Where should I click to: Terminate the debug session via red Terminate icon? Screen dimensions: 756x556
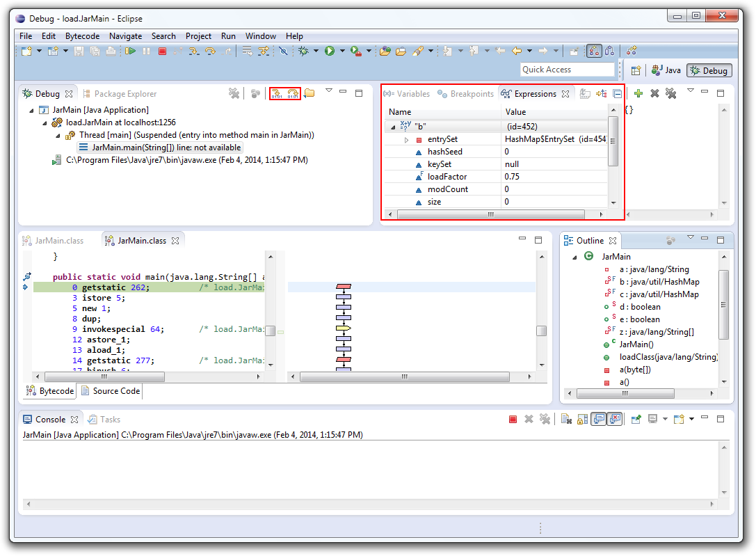tap(162, 51)
